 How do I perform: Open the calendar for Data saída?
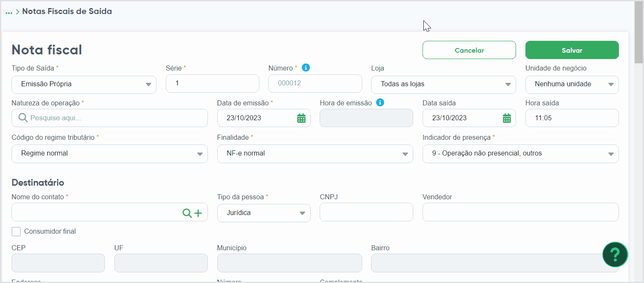pyautogui.click(x=507, y=118)
